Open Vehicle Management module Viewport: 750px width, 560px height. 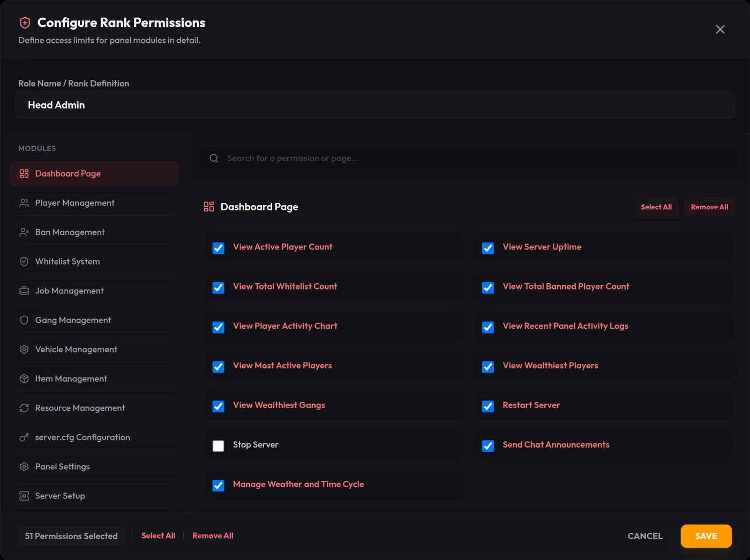coord(94,349)
